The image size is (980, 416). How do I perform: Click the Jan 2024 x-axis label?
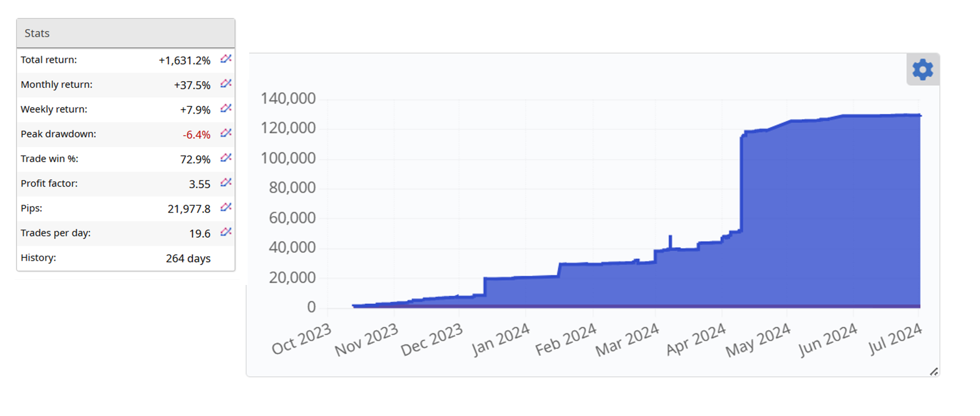coord(500,339)
